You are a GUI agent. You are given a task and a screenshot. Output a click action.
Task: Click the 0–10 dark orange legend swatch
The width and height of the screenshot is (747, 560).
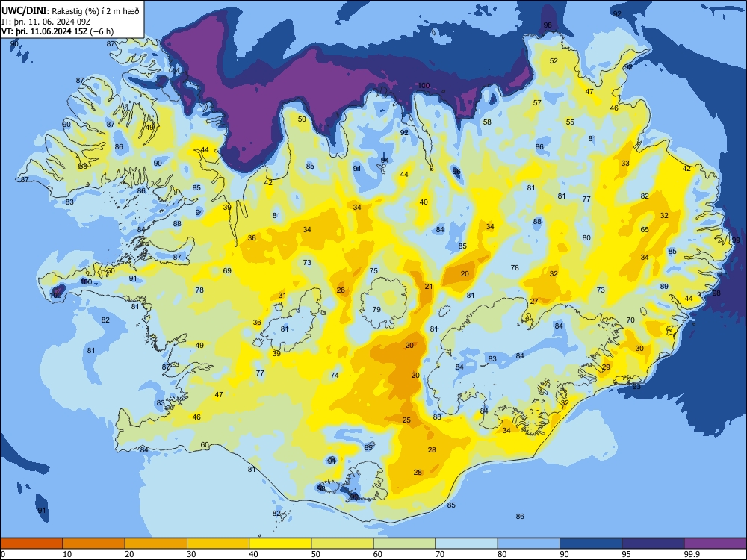tap(31, 544)
